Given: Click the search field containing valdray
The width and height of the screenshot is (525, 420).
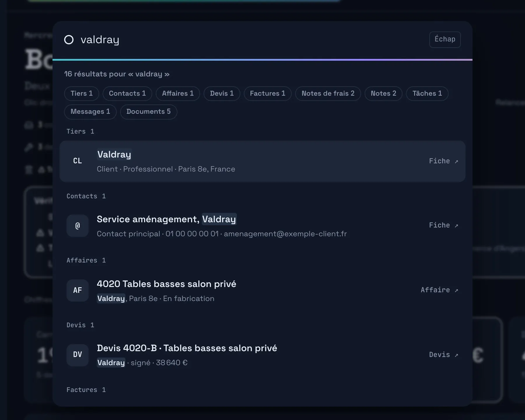Looking at the screenshot, I should click(x=251, y=40).
